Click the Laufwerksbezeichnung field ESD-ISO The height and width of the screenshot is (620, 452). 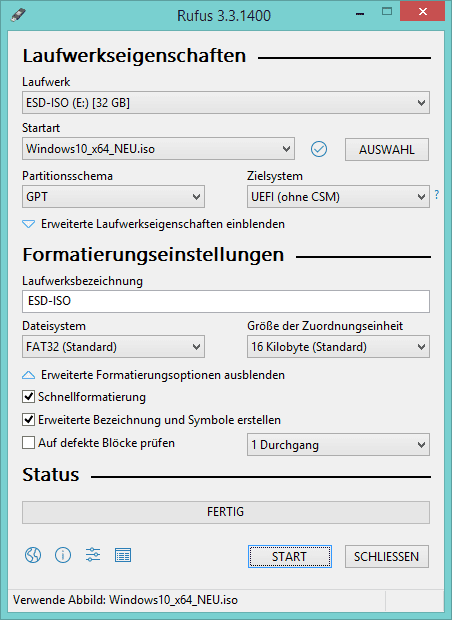tap(226, 301)
